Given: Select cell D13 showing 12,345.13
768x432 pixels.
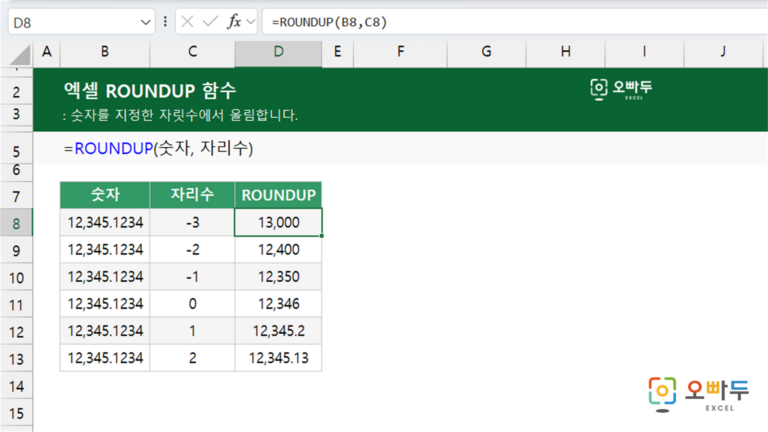Looking at the screenshot, I should coord(278,358).
